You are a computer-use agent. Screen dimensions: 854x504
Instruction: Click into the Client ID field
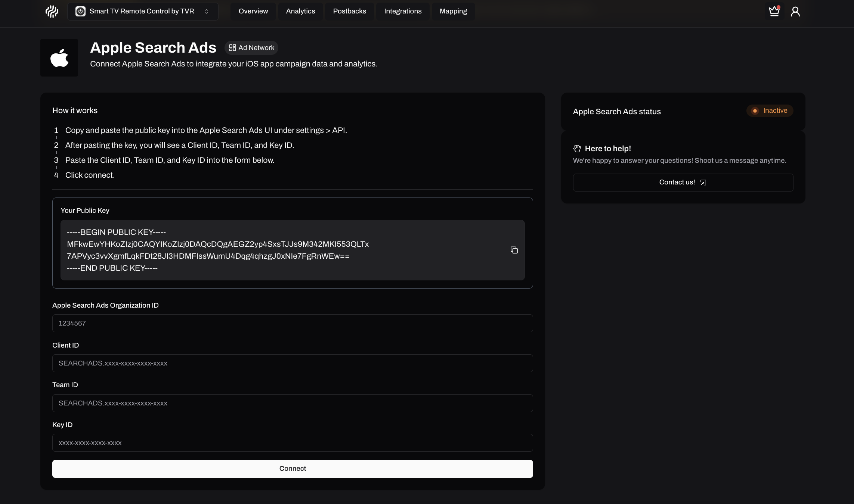point(293,363)
